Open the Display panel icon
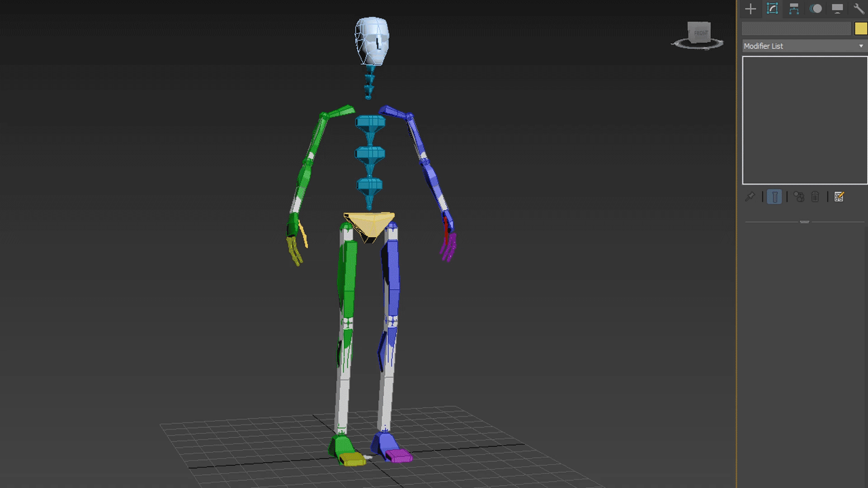This screenshot has width=868, height=488. tap(837, 9)
